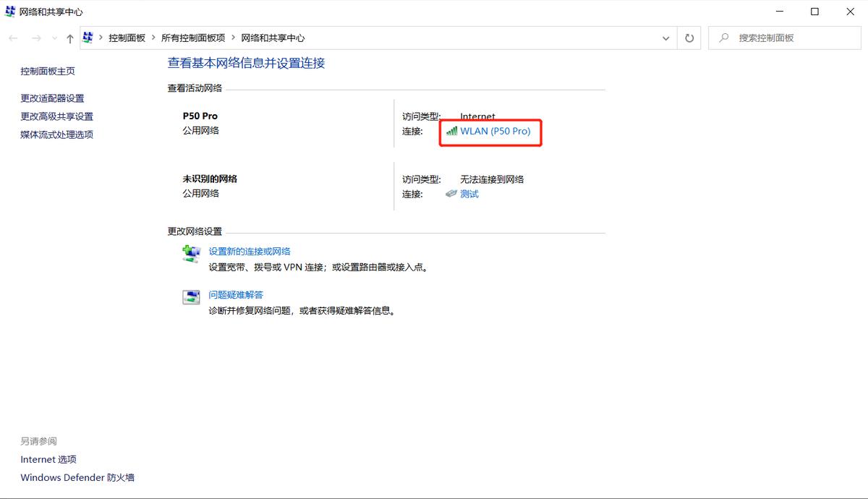
Task: Open 更改高级共享设置 settings
Action: click(x=56, y=116)
